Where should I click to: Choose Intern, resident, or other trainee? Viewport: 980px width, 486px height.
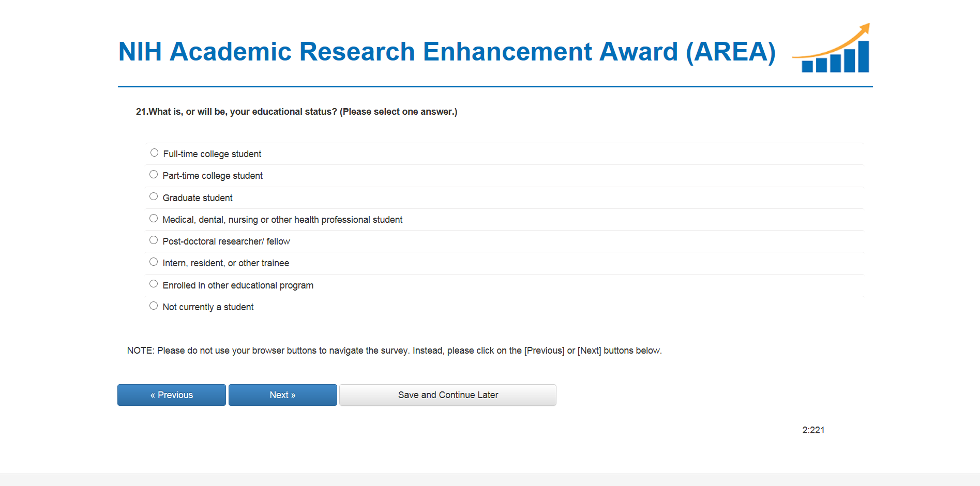click(x=154, y=262)
